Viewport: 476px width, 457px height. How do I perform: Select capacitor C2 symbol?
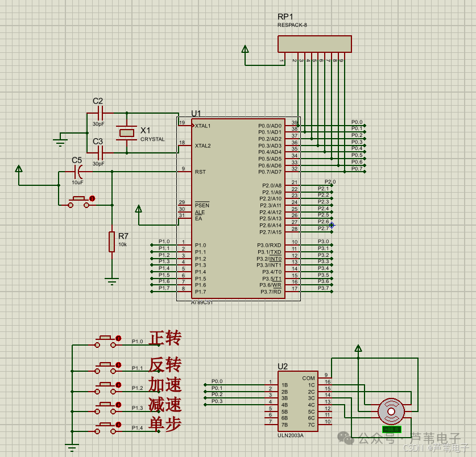[x=101, y=113]
